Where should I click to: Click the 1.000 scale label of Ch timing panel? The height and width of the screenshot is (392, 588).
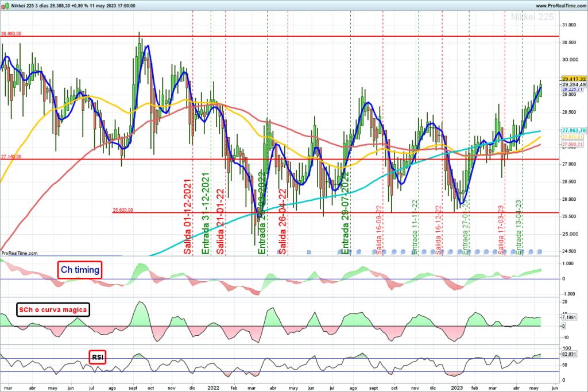[x=568, y=263]
